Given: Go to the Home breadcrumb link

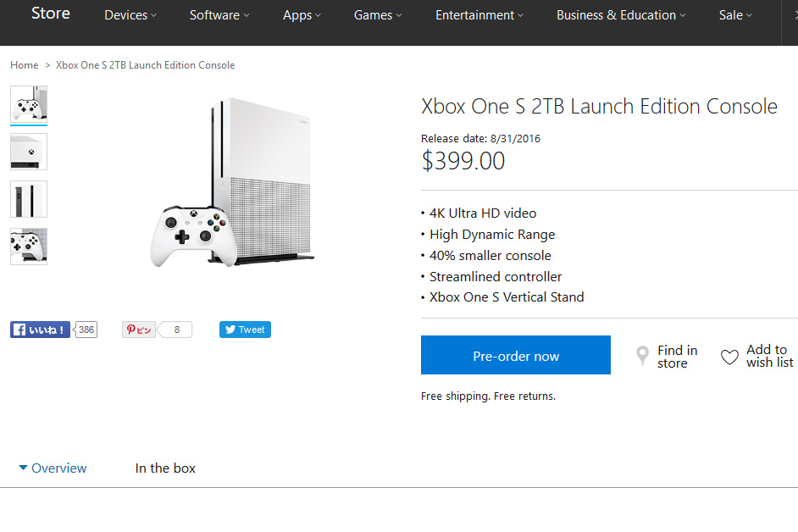Looking at the screenshot, I should click(25, 65).
